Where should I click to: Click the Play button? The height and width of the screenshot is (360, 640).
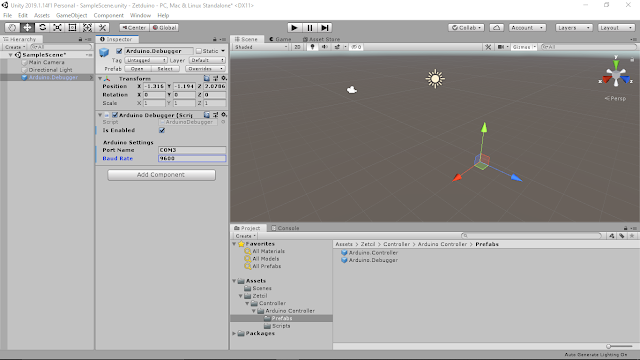click(294, 28)
